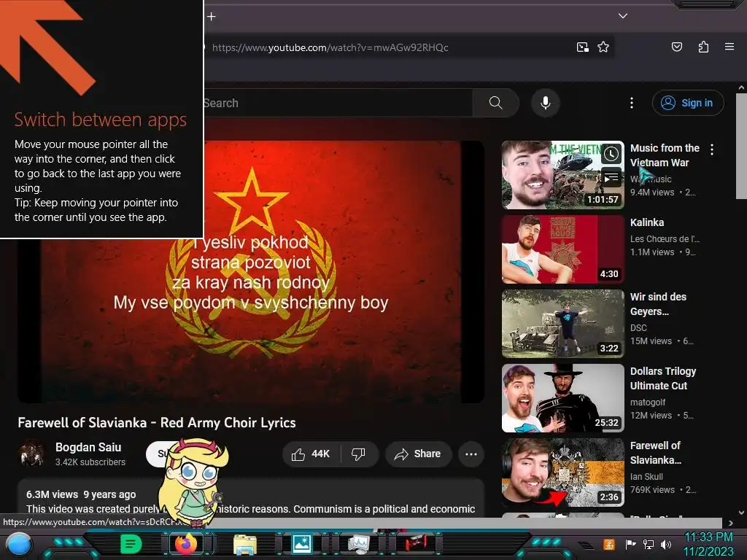The image size is (747, 560).
Task: Like the video with thumbs-up 44K
Action: 311,454
